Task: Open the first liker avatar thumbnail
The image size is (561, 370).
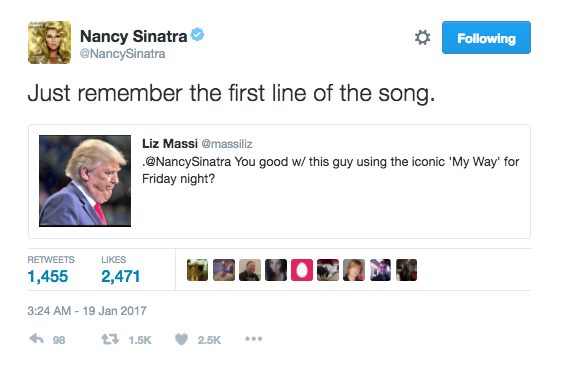Action: (x=197, y=270)
